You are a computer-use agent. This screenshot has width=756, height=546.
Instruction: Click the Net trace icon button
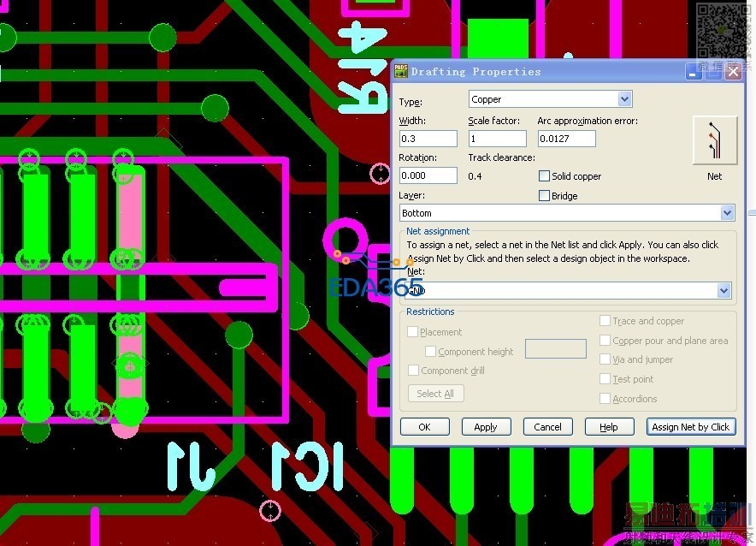(715, 140)
